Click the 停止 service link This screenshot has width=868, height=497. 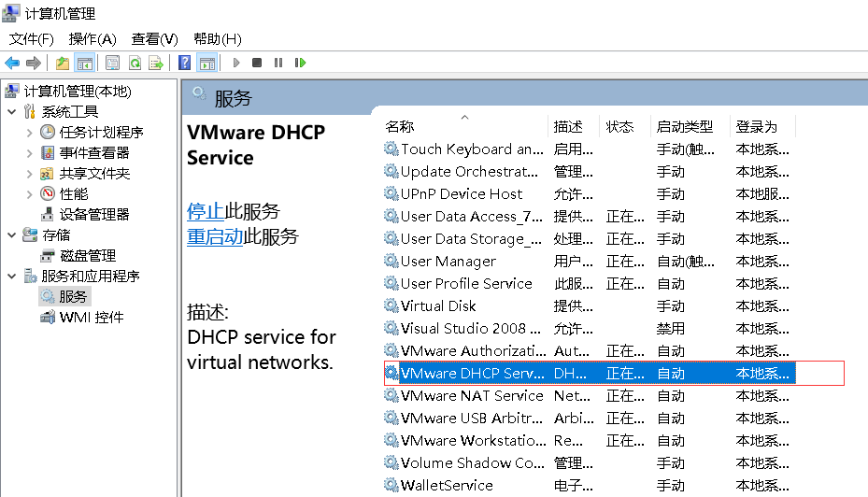(x=205, y=211)
